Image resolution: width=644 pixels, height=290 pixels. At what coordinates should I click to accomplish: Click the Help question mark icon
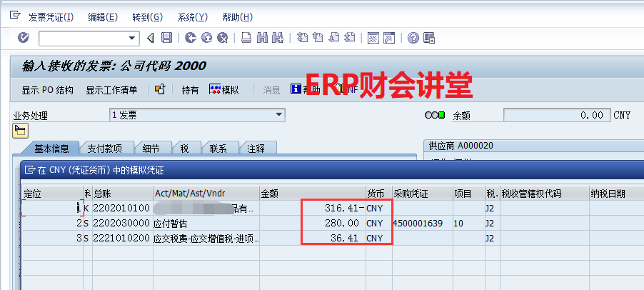[413, 38]
